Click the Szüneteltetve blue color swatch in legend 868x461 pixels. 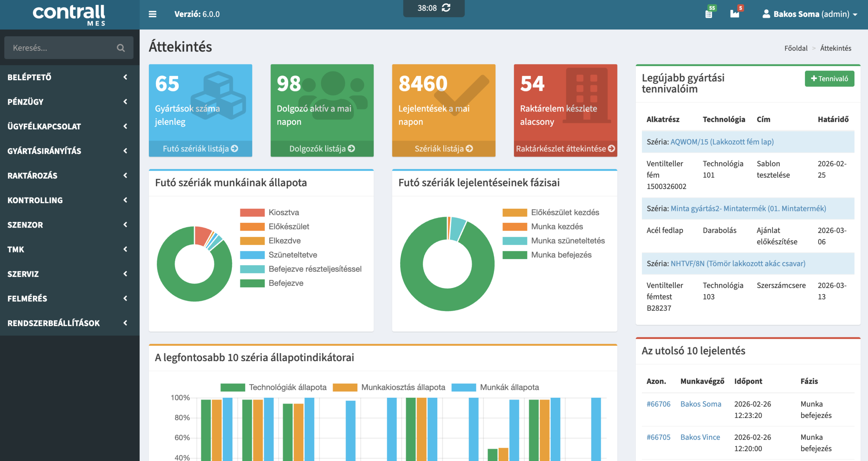252,255
